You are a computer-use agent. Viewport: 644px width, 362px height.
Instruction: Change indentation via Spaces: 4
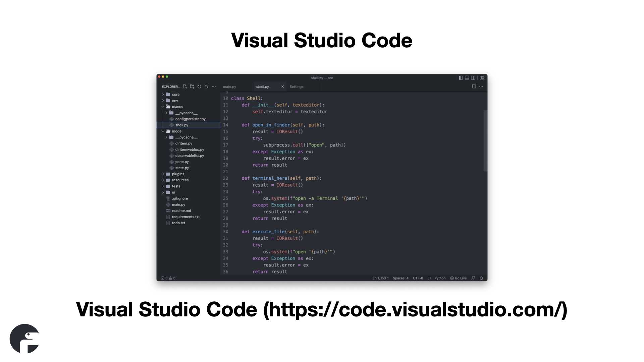[x=400, y=278]
